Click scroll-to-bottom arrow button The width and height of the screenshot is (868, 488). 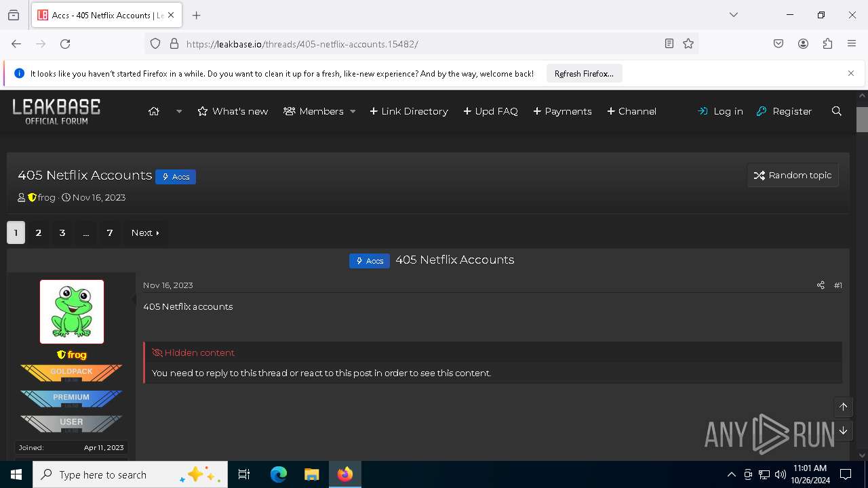coord(843,430)
